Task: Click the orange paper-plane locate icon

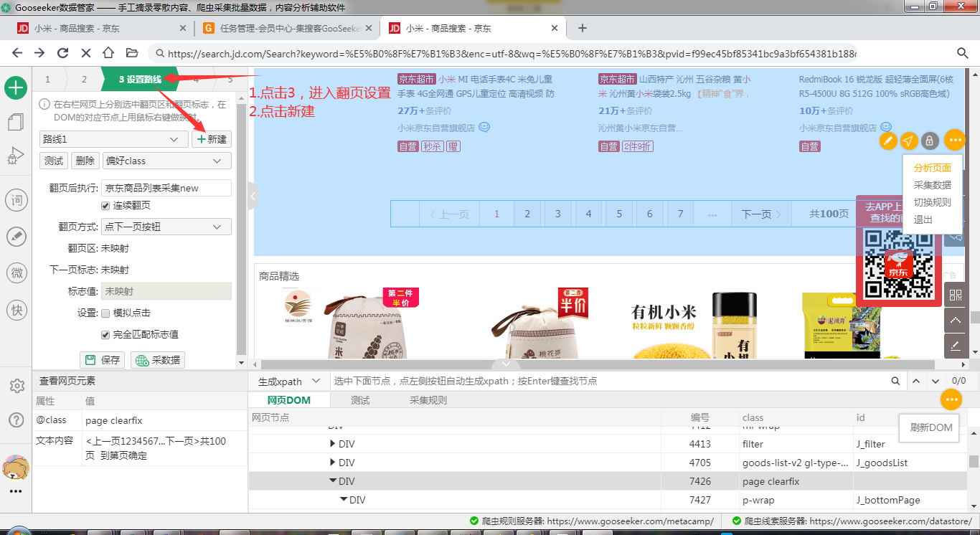Action: click(909, 141)
